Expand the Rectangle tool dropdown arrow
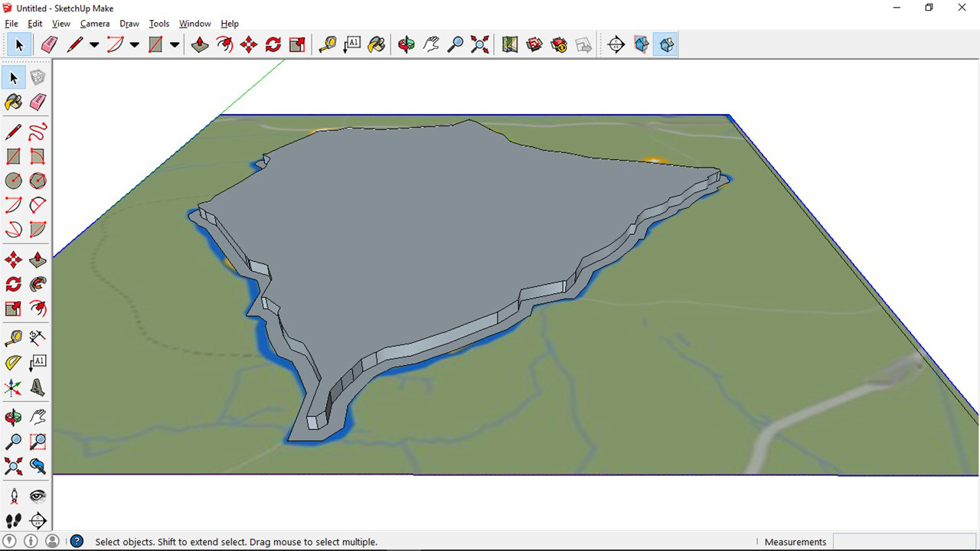 click(175, 45)
